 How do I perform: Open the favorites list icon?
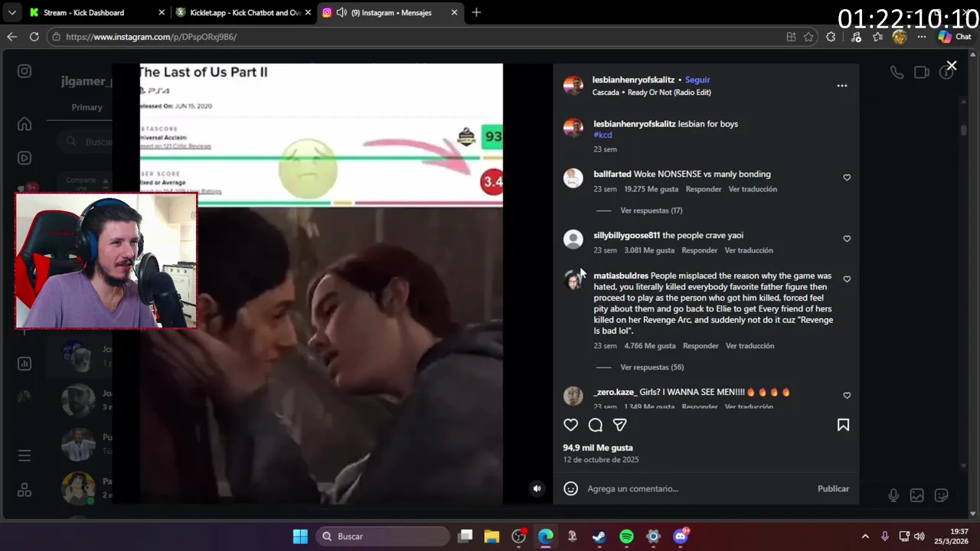click(878, 37)
